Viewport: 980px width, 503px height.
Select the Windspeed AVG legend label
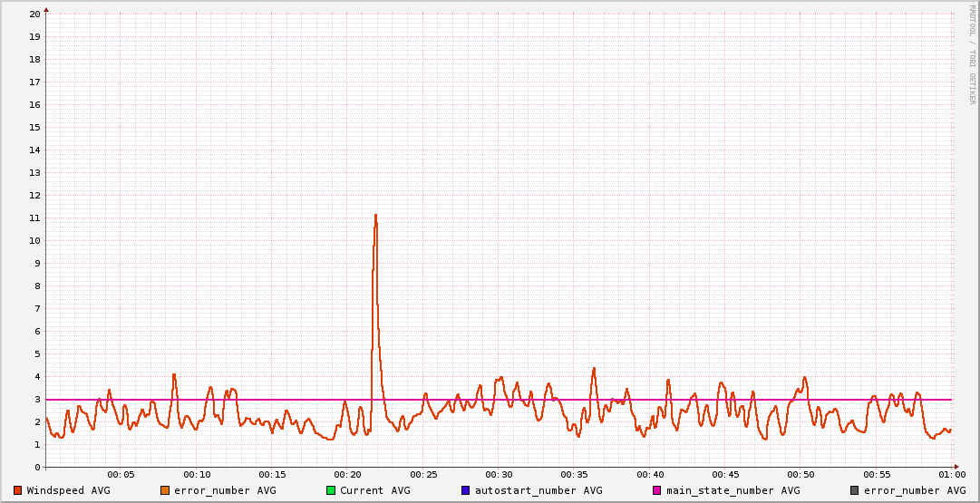point(68,490)
